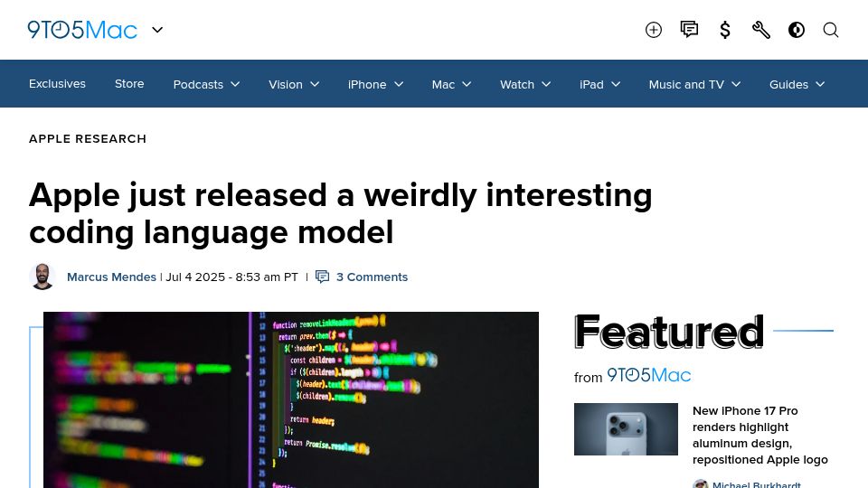Click the dollar sign deals icon
Screen dimensions: 868x488
click(x=724, y=30)
